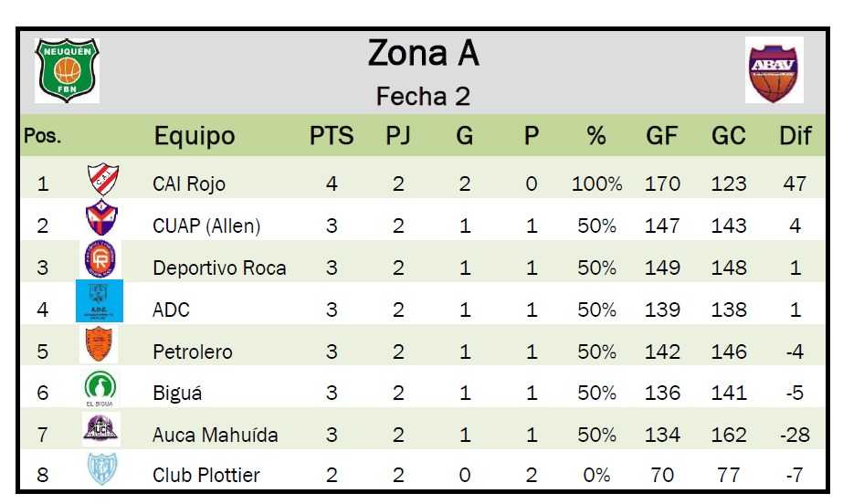Click the Fecha 2 subtitle

[x=423, y=96]
